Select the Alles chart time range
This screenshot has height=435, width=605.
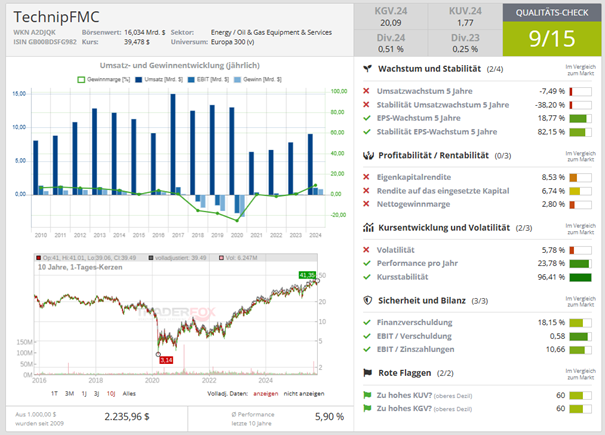(130, 394)
